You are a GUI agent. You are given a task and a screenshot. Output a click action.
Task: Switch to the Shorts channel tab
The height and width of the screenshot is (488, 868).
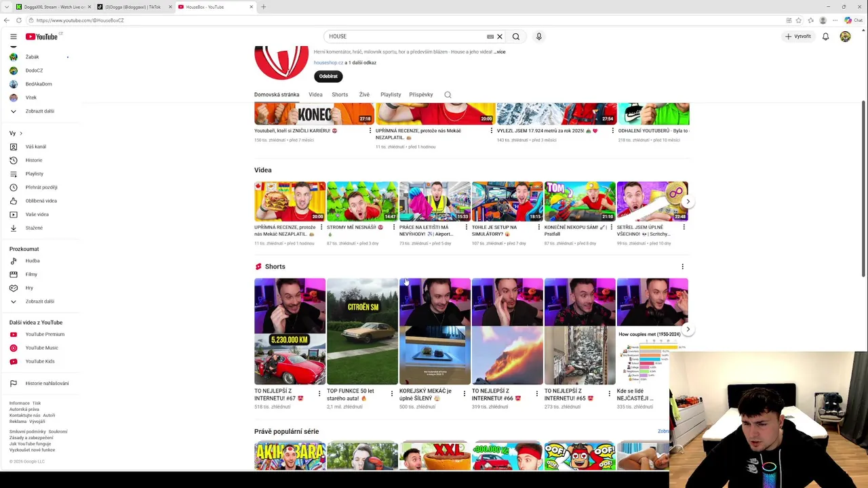(x=340, y=95)
